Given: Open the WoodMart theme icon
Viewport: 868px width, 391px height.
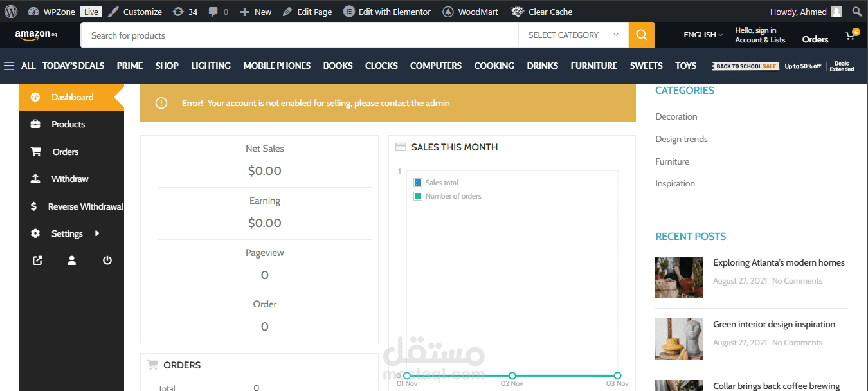Looking at the screenshot, I should [449, 12].
